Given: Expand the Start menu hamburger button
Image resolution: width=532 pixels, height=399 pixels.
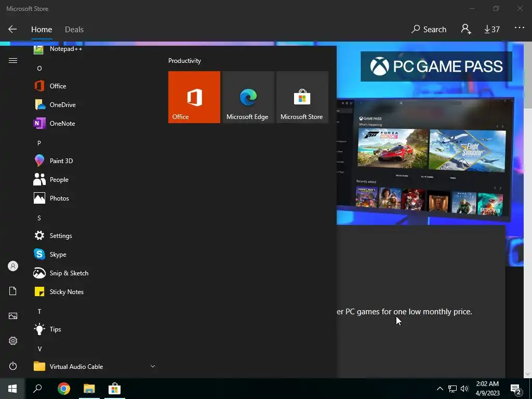Looking at the screenshot, I should pos(13,60).
